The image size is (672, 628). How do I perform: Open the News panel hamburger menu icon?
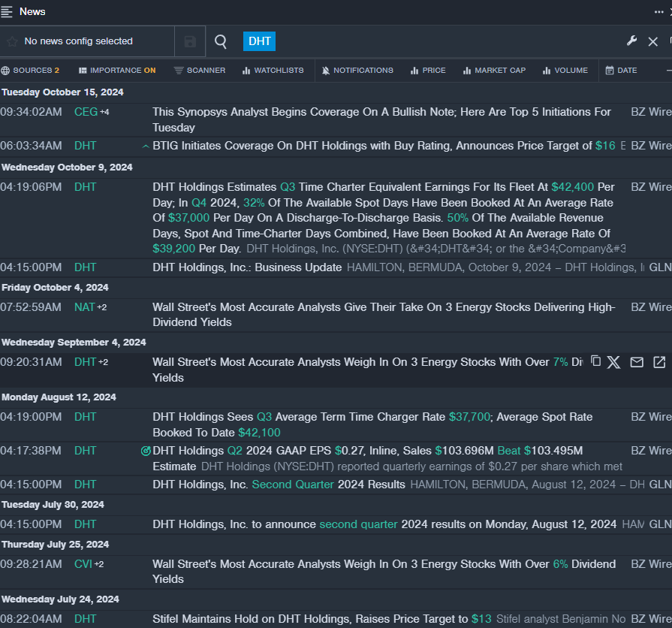pyautogui.click(x=7, y=11)
